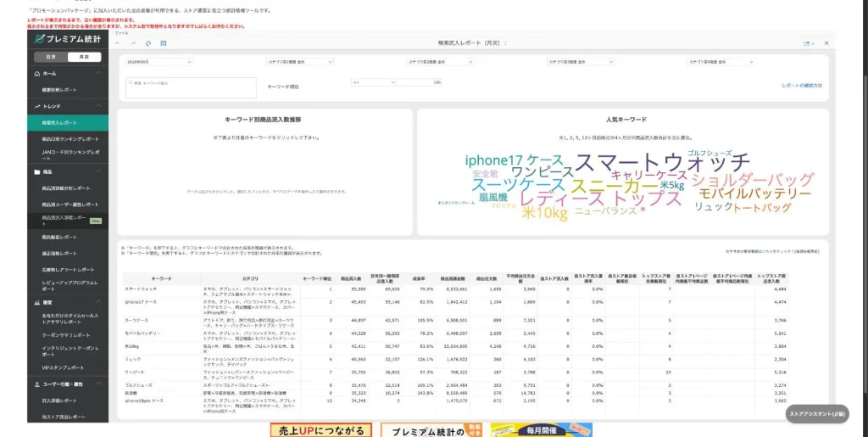Click the ゴルフシューズ keyword table cell
Screen dimensions: 868x437
[138, 385]
